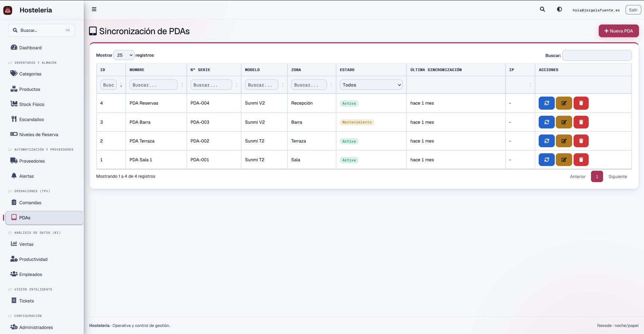
Task: Focus the table Buscar input at top right
Action: (x=597, y=55)
